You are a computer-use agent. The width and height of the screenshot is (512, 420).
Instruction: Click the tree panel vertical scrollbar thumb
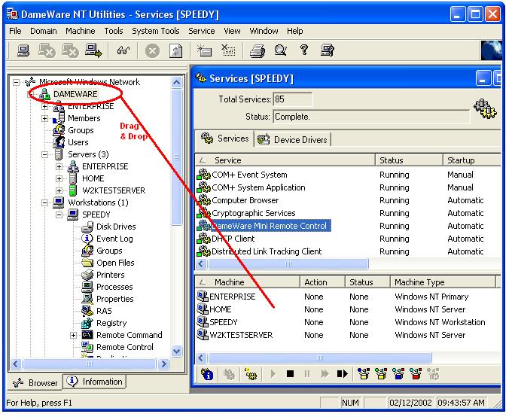[176, 157]
